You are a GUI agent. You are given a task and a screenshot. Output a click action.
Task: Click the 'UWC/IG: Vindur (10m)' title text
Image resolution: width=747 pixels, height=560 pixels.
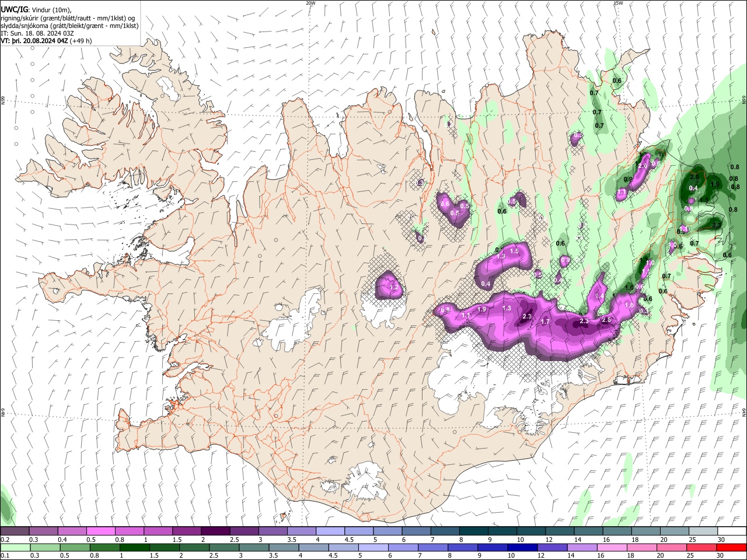pos(36,10)
